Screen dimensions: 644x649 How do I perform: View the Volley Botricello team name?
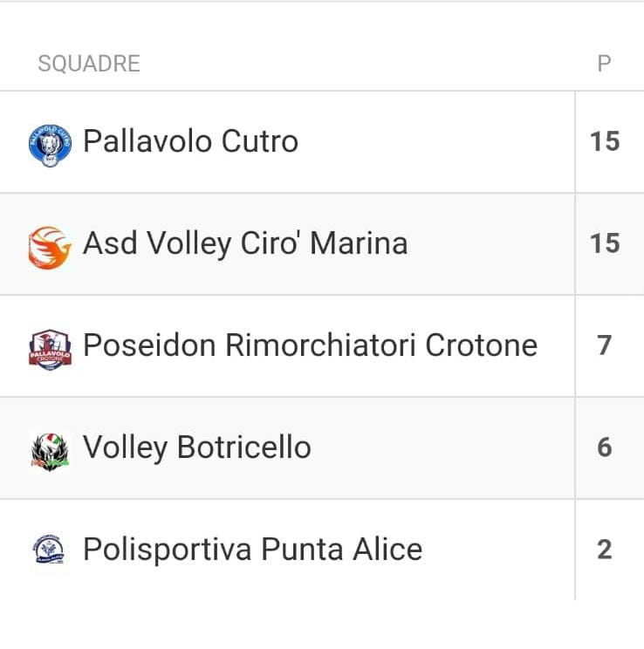pos(196,447)
